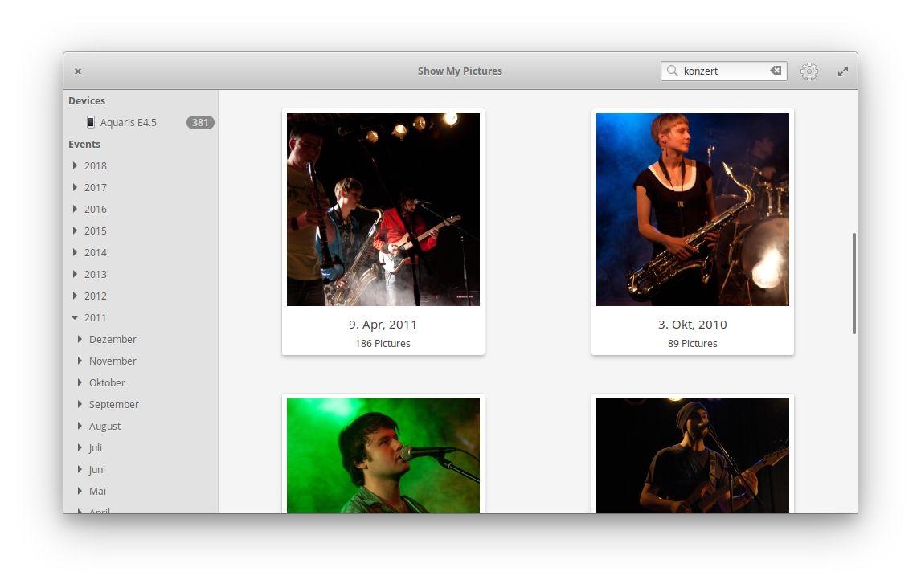This screenshot has height=588, width=921.
Task: Open the November month in sidebar
Action: (x=113, y=361)
